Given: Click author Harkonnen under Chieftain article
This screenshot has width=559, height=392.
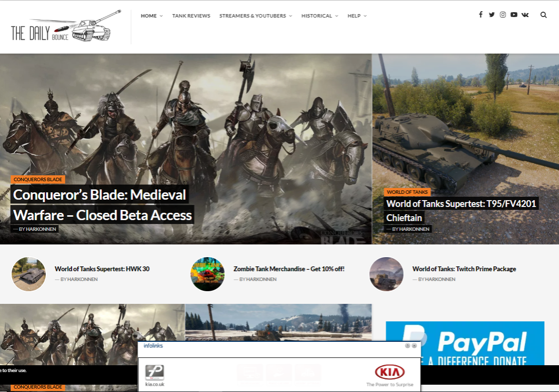Looking at the screenshot, I should click(x=414, y=229).
